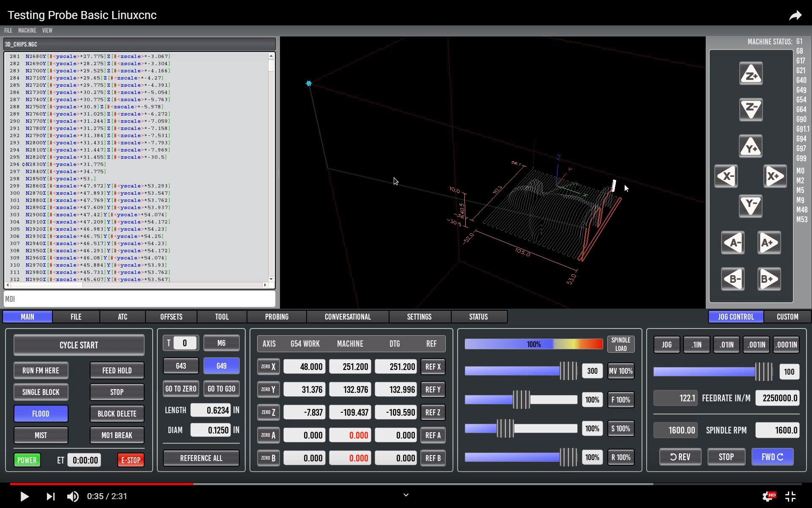Screen dimensions: 812x508
Task: Toggle machine POWER
Action: (x=27, y=460)
